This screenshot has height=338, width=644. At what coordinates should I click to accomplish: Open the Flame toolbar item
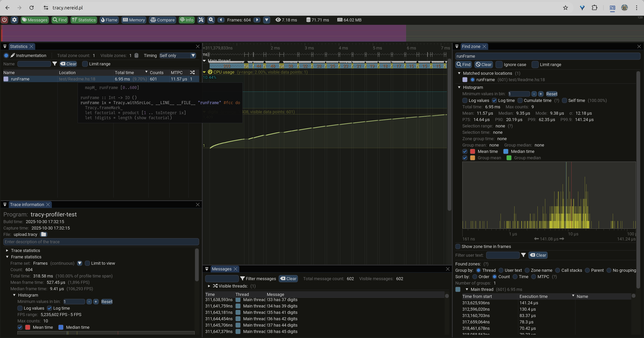click(109, 20)
